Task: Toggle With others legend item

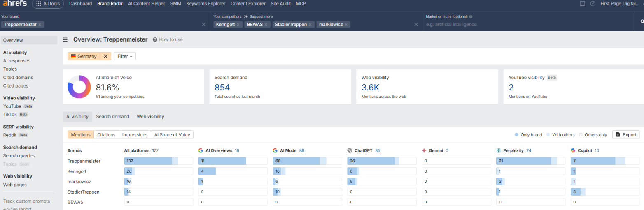Action: (x=560, y=134)
